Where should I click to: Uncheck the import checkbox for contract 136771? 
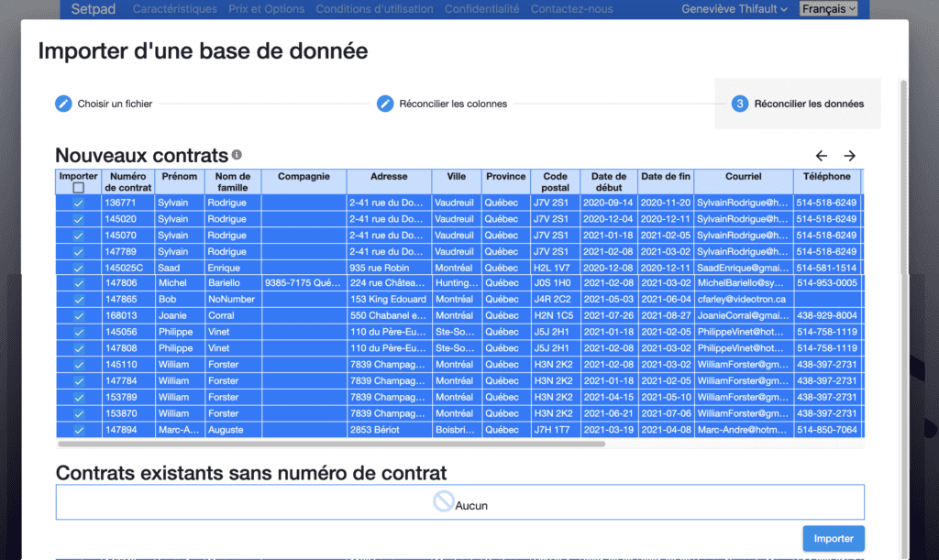(x=78, y=203)
